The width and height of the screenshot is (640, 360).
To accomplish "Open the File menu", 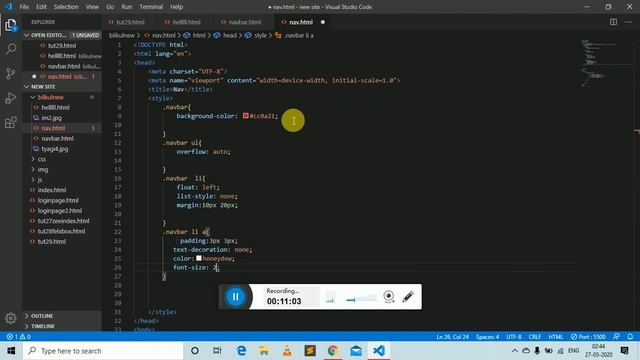I will (24, 7).
